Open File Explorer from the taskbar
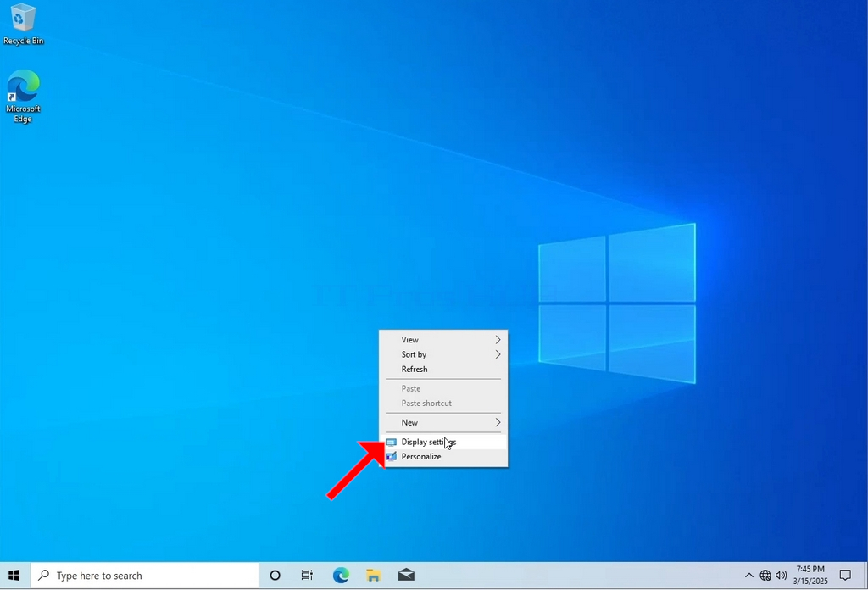This screenshot has height=590, width=868. pos(373,576)
